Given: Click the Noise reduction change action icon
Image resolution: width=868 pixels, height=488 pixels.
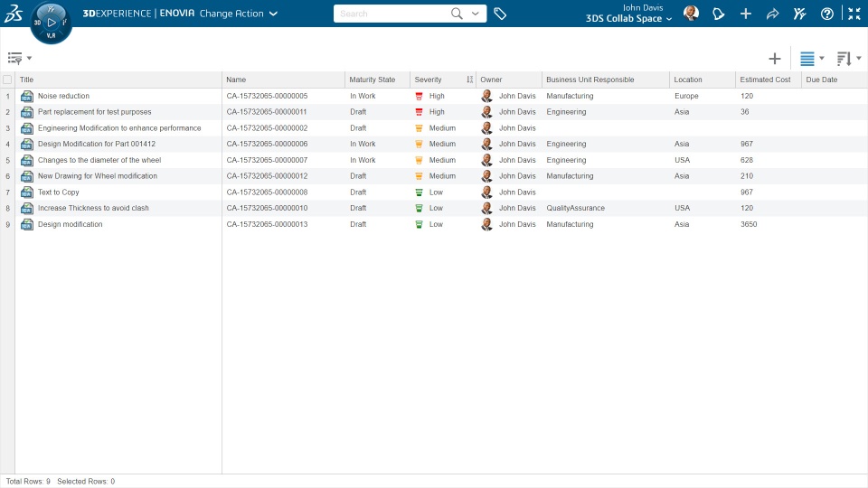Looking at the screenshot, I should [x=26, y=97].
